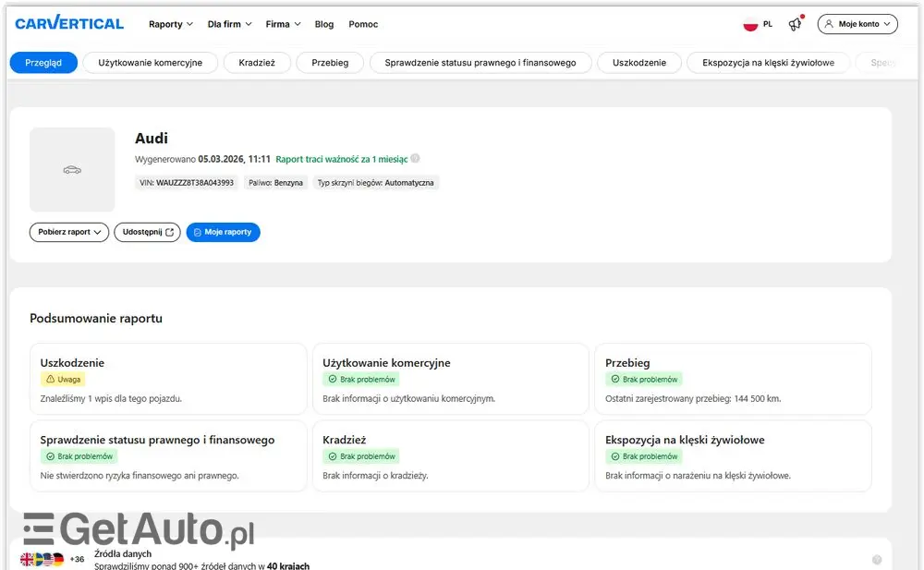Image resolution: width=924 pixels, height=570 pixels.
Task: Open the Blog page
Action: tap(324, 24)
